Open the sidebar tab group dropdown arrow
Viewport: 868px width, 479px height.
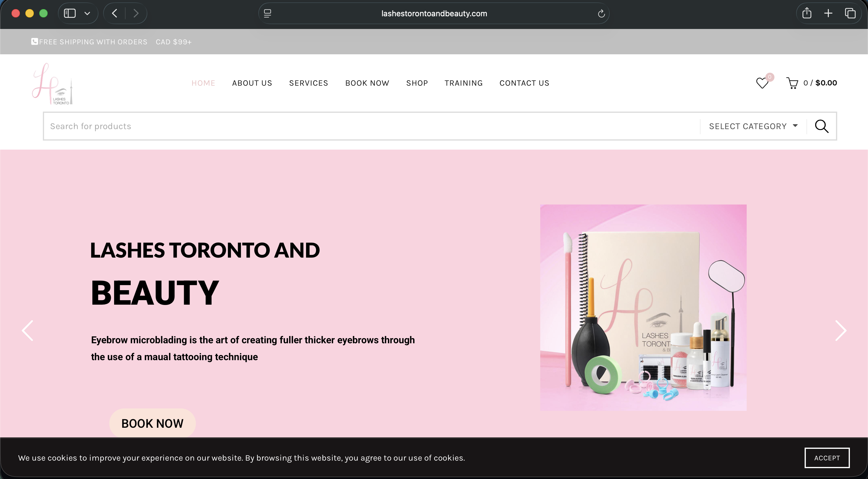point(87,14)
